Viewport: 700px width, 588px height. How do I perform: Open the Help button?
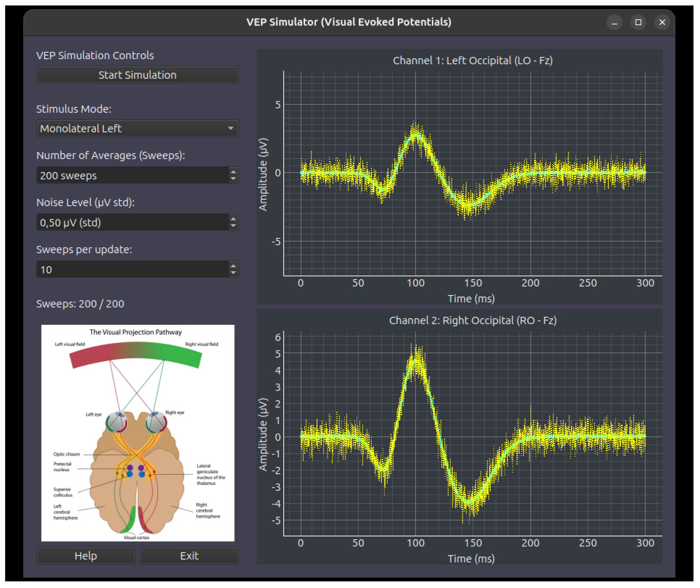click(x=86, y=556)
